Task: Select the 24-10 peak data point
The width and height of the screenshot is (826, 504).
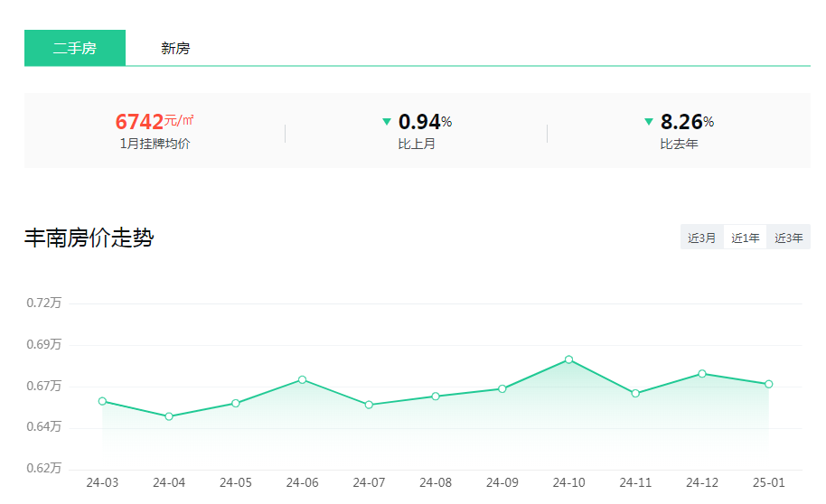Action: coord(568,359)
